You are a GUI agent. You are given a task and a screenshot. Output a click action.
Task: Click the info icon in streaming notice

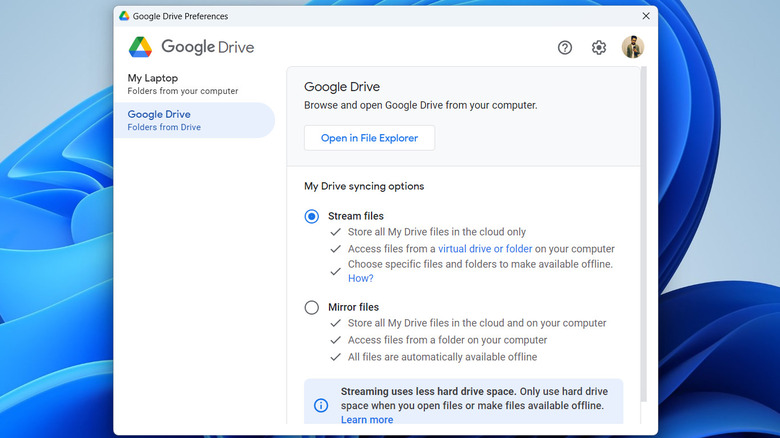click(321, 405)
